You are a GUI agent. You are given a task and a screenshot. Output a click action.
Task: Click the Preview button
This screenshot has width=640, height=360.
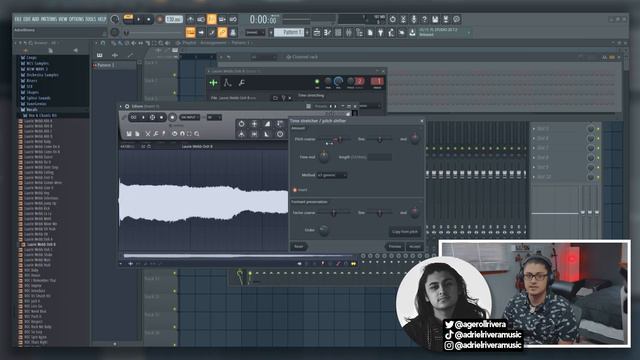tap(395, 247)
